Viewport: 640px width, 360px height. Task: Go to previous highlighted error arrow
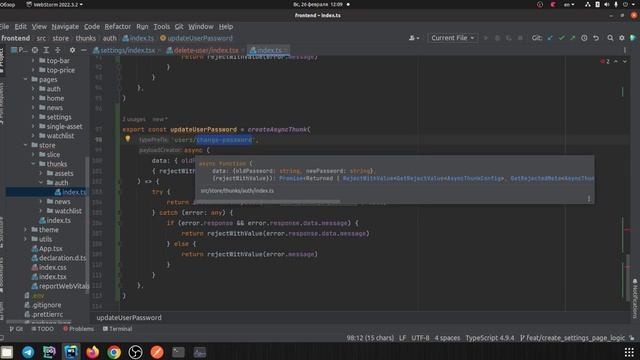(x=616, y=61)
